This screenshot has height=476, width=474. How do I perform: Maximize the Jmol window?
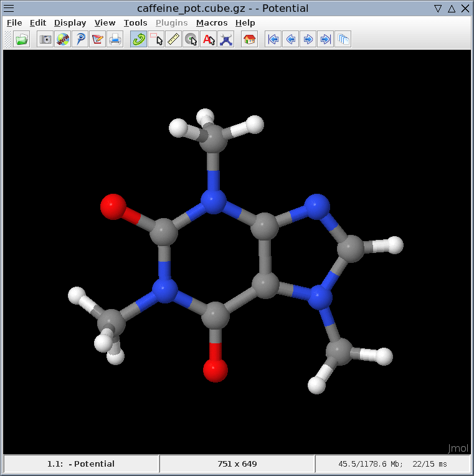coord(452,9)
